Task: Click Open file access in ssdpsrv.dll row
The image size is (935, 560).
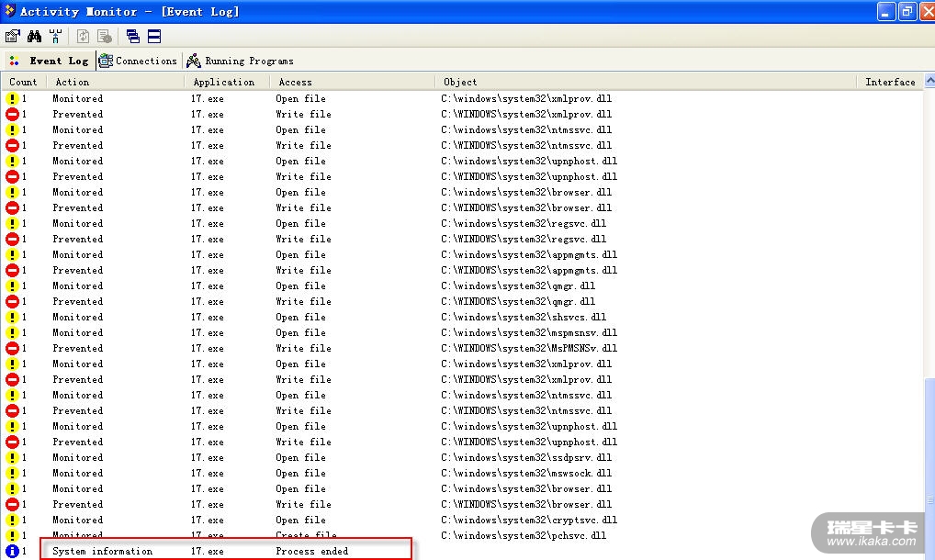Action: pyautogui.click(x=300, y=457)
